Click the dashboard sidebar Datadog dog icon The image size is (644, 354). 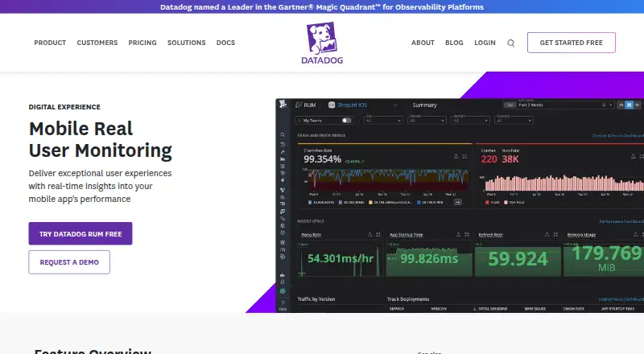283,105
